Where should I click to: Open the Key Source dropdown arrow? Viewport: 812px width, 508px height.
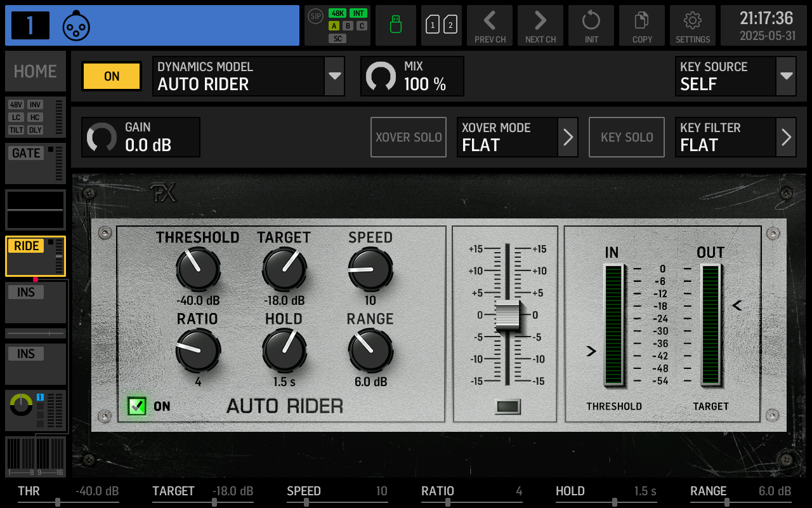pyautogui.click(x=786, y=76)
